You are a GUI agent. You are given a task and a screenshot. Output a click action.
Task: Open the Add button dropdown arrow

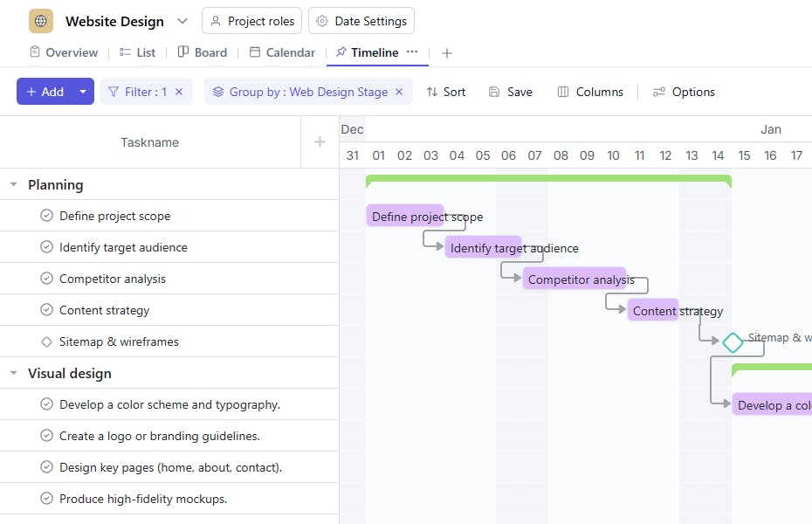[x=83, y=92]
